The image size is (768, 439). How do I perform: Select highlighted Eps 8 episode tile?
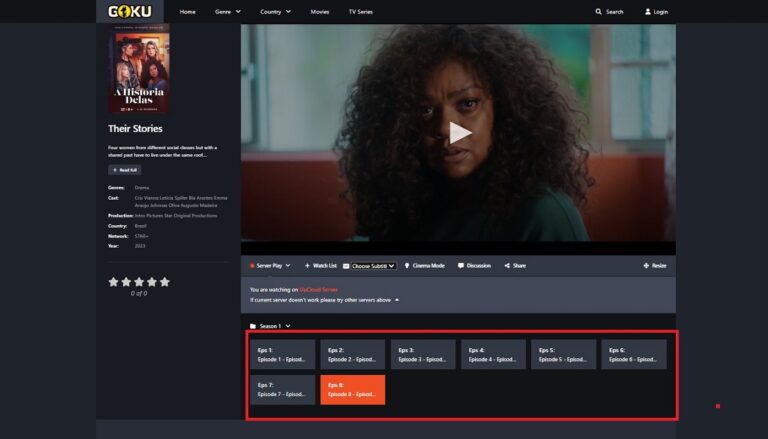(x=353, y=390)
